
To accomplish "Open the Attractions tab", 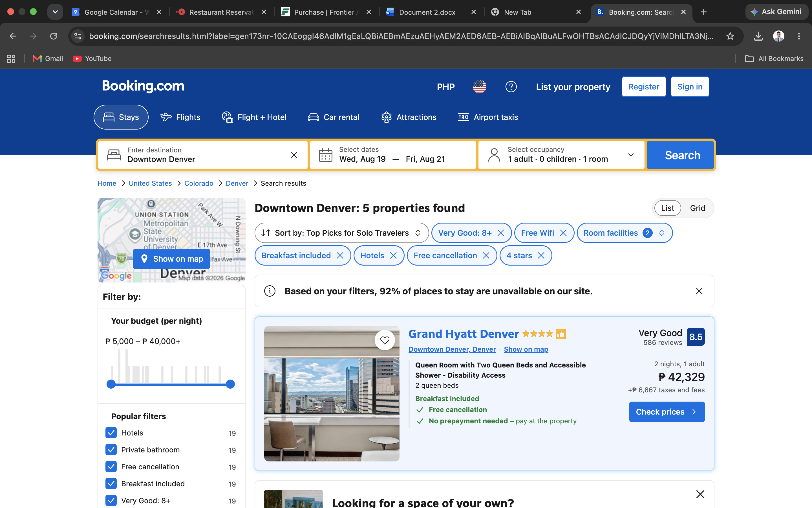I will (409, 117).
